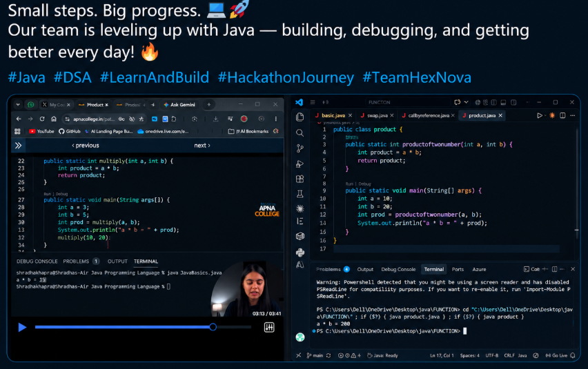Open the YouTube bookmark
This screenshot has width=588, height=369.
tap(41, 132)
